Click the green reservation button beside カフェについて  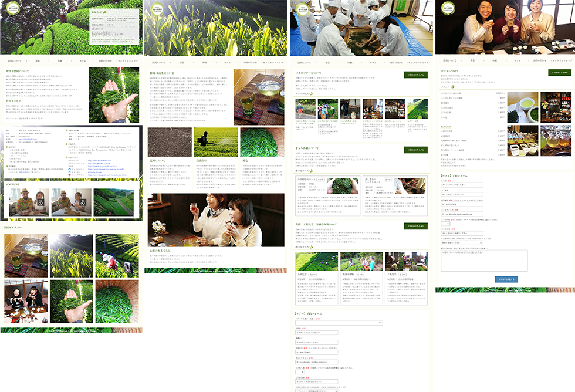pos(559,73)
